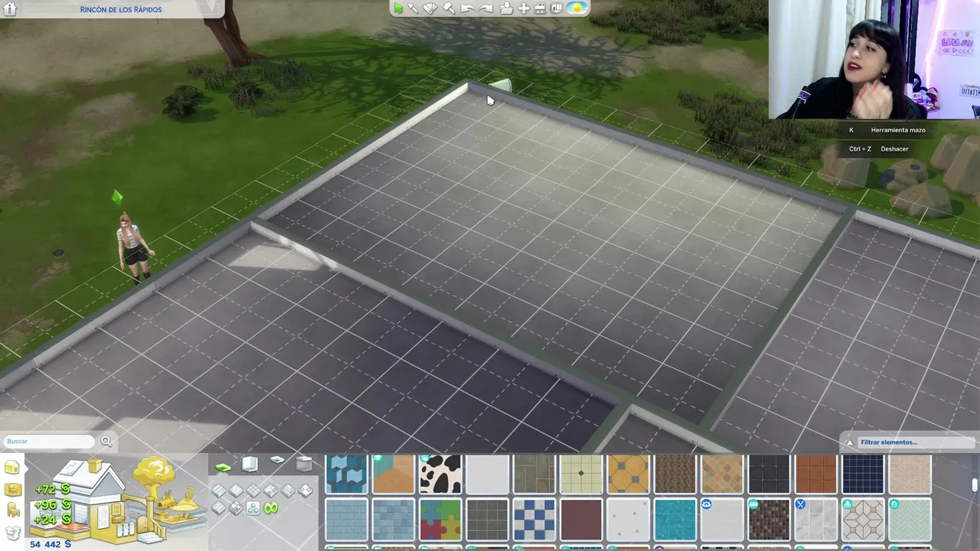Image resolution: width=980 pixels, height=551 pixels.
Task: Redo the last undone action
Action: [x=486, y=8]
